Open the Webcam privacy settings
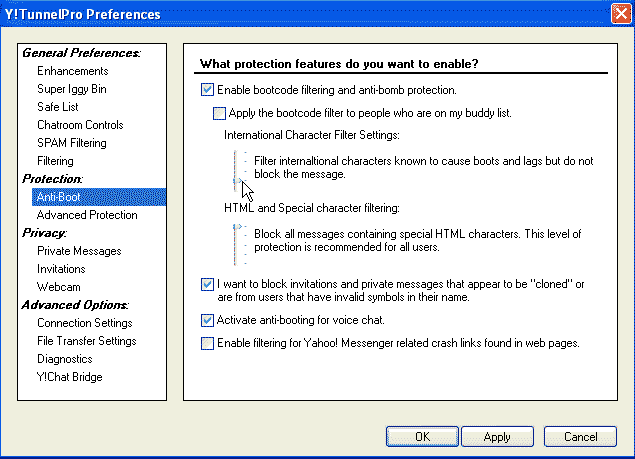The height and width of the screenshot is (459, 635). tap(59, 287)
